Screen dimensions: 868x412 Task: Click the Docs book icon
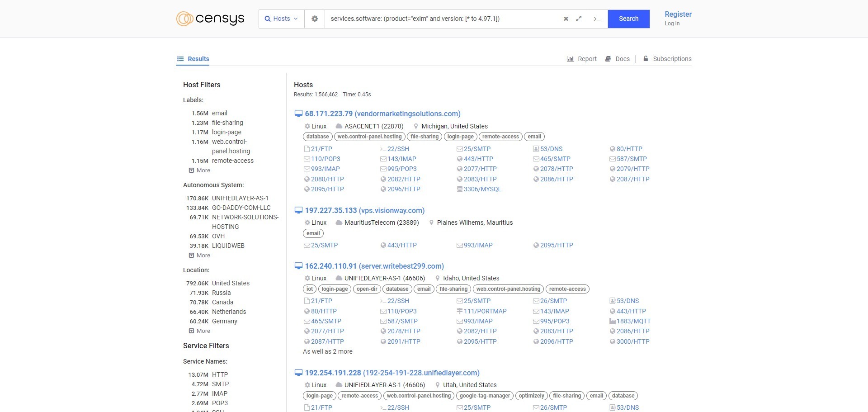pos(608,59)
